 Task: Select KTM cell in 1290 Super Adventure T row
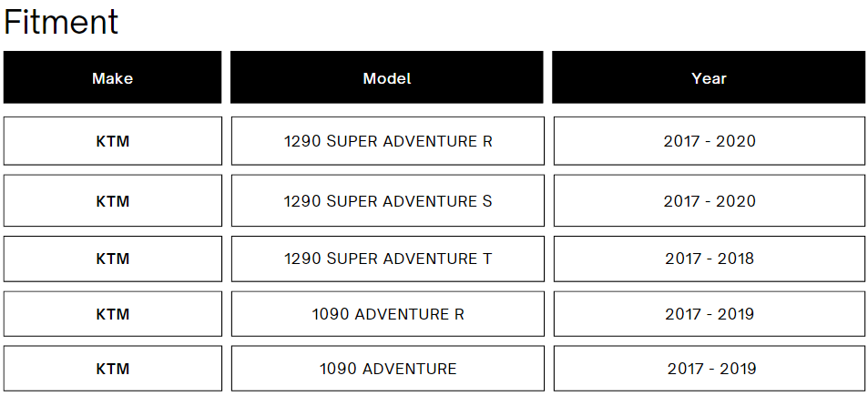[x=112, y=259]
